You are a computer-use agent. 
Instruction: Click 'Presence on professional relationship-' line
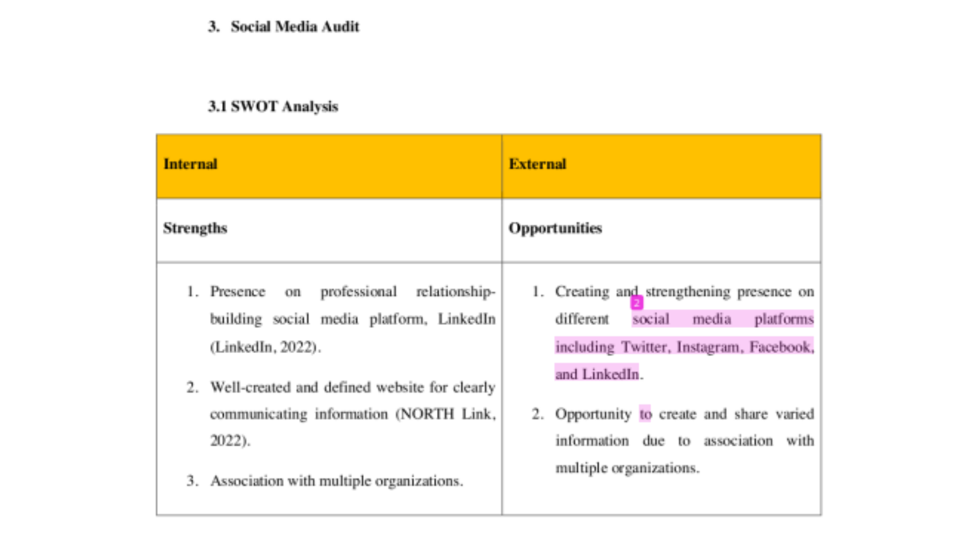tap(353, 292)
